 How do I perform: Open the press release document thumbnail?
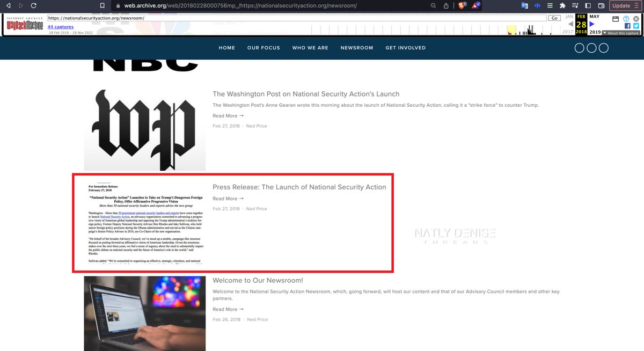tap(145, 223)
